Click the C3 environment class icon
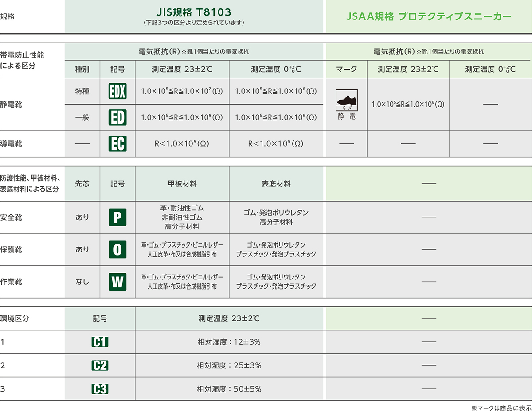The height and width of the screenshot is (411, 532). 100,389
